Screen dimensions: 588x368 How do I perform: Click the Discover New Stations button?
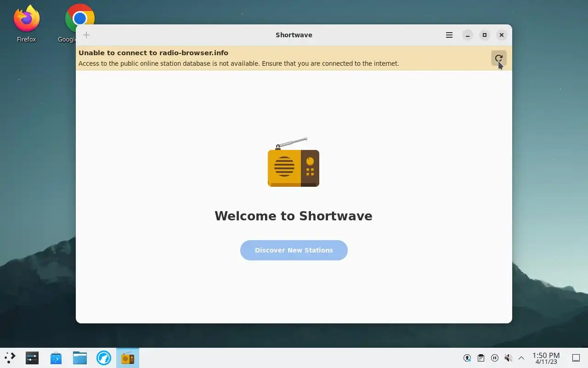[294, 250]
